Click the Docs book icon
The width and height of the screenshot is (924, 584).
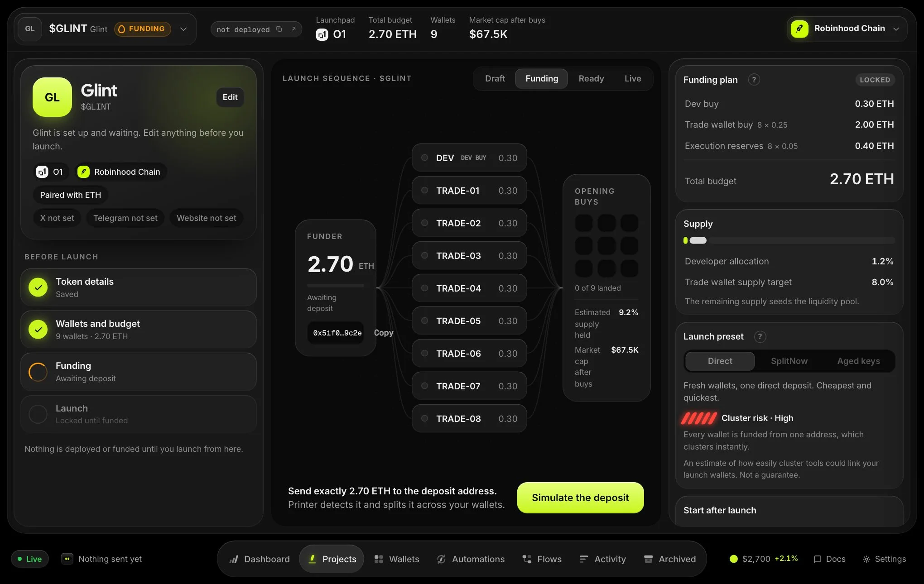pyautogui.click(x=818, y=559)
